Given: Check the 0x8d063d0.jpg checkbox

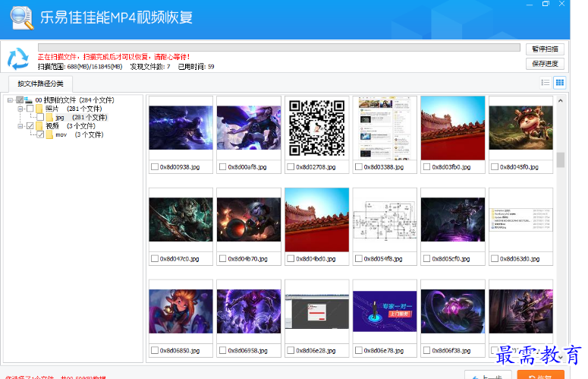Looking at the screenshot, I should point(495,259).
